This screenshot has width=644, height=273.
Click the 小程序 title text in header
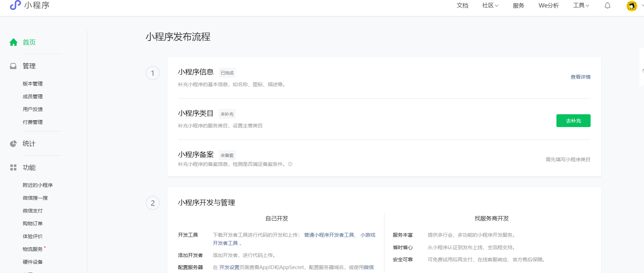[x=37, y=5]
